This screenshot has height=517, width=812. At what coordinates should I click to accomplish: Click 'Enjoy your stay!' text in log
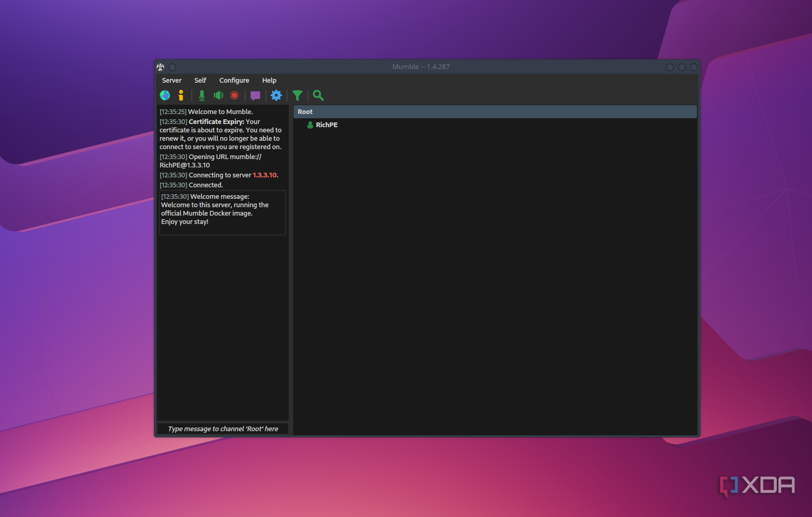coord(185,222)
